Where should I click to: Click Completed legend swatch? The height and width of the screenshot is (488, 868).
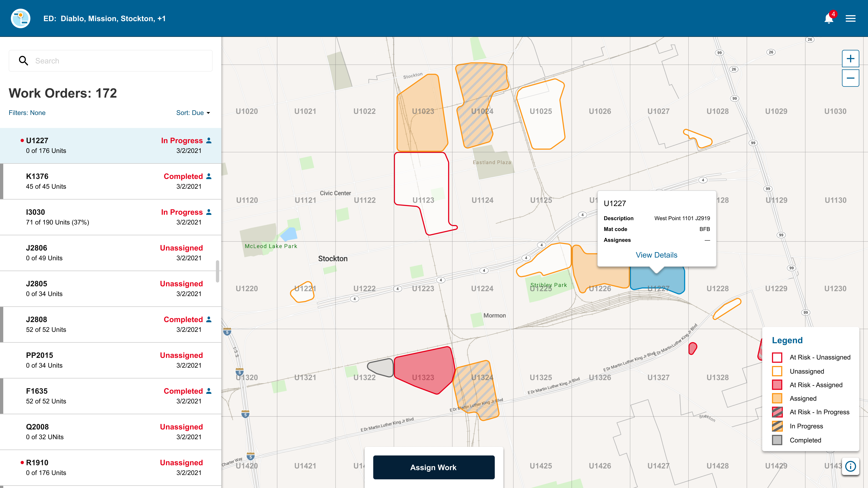click(x=777, y=440)
